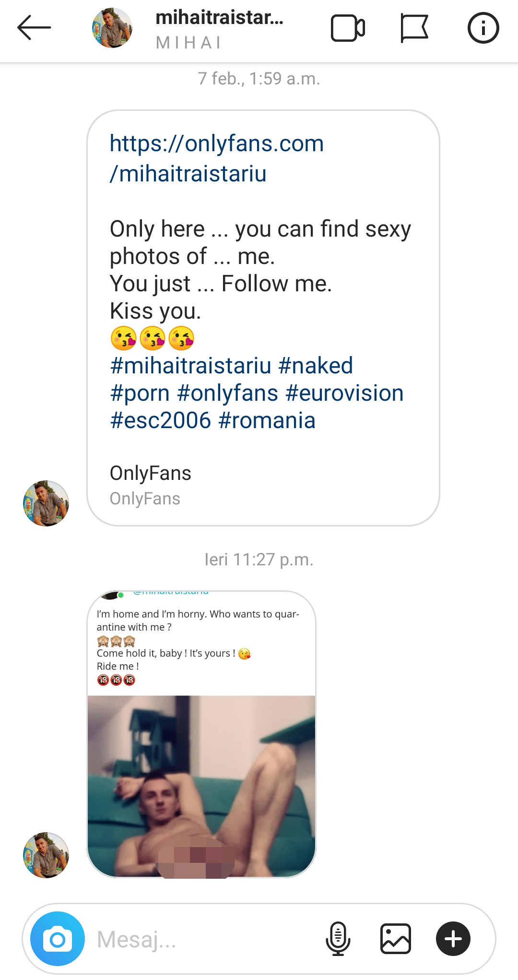Tap the back arrow in the header
518x980 pixels.
tap(34, 28)
